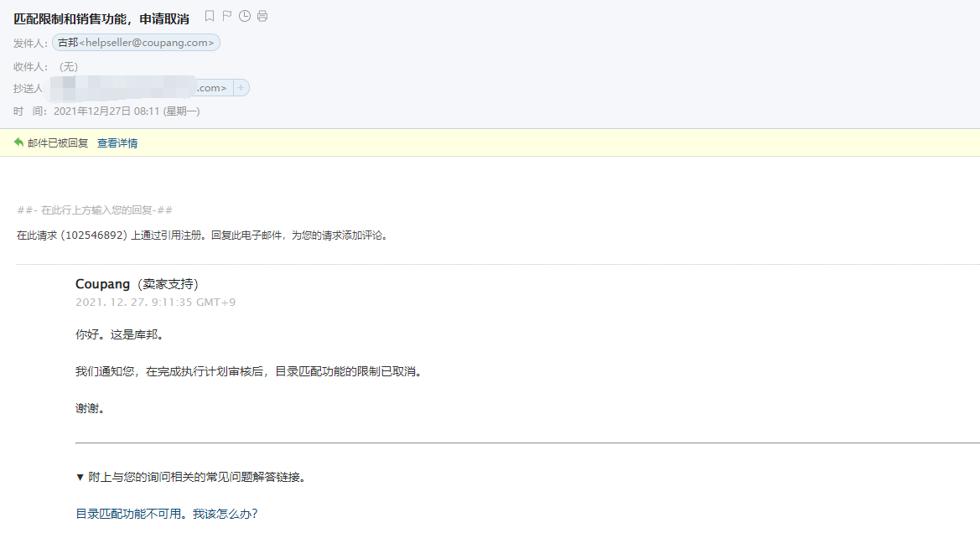
Task: Open the 目录匹配功能不可用 FAQ link
Action: [x=166, y=514]
